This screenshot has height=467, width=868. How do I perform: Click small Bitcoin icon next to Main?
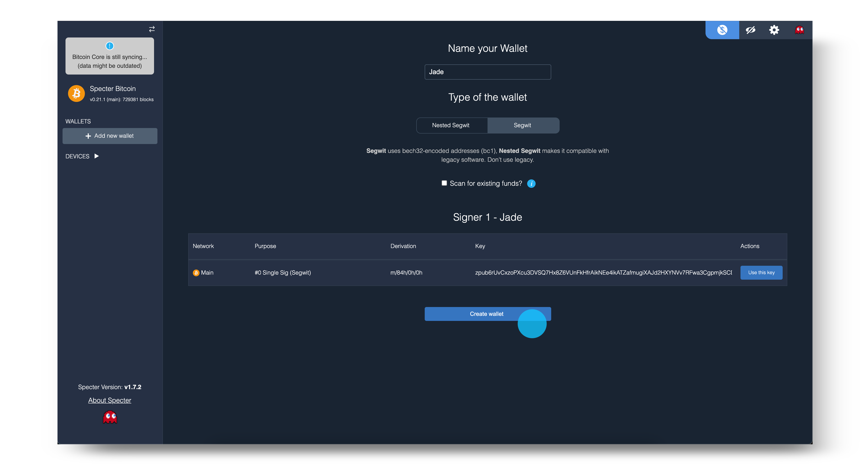[x=196, y=273]
